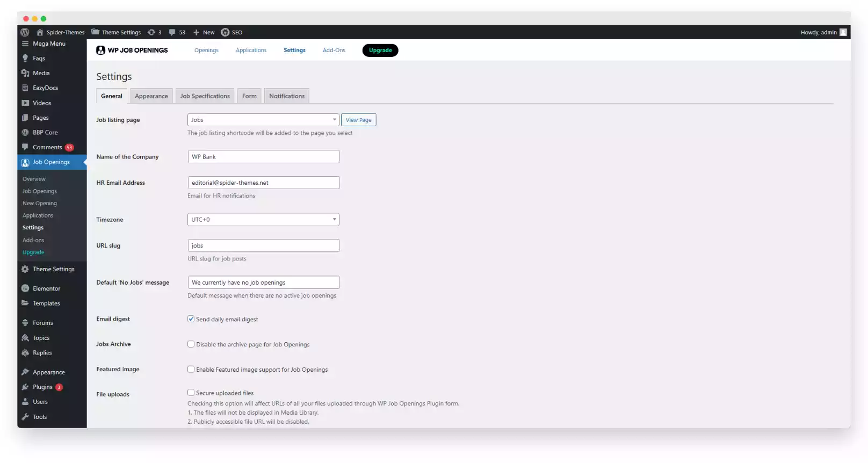Click the WordPress logo in admin bar
This screenshot has width=868, height=463.
point(25,32)
